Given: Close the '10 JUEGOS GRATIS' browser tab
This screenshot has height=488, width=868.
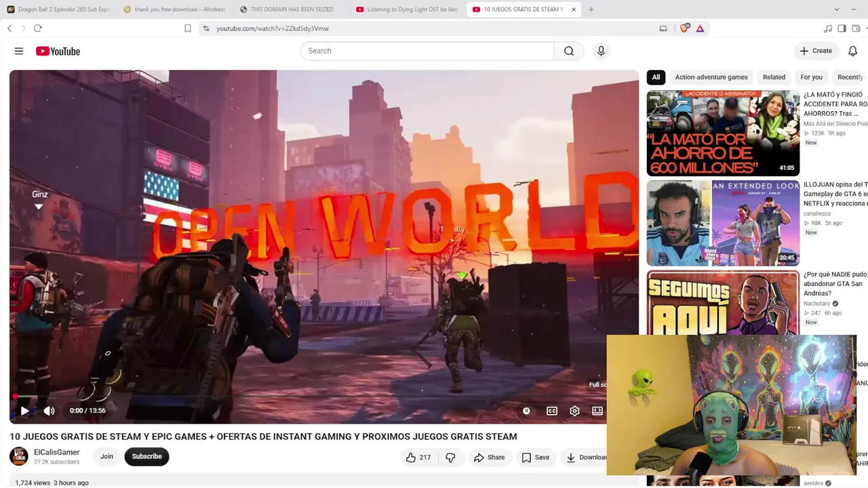Looking at the screenshot, I should click(574, 9).
